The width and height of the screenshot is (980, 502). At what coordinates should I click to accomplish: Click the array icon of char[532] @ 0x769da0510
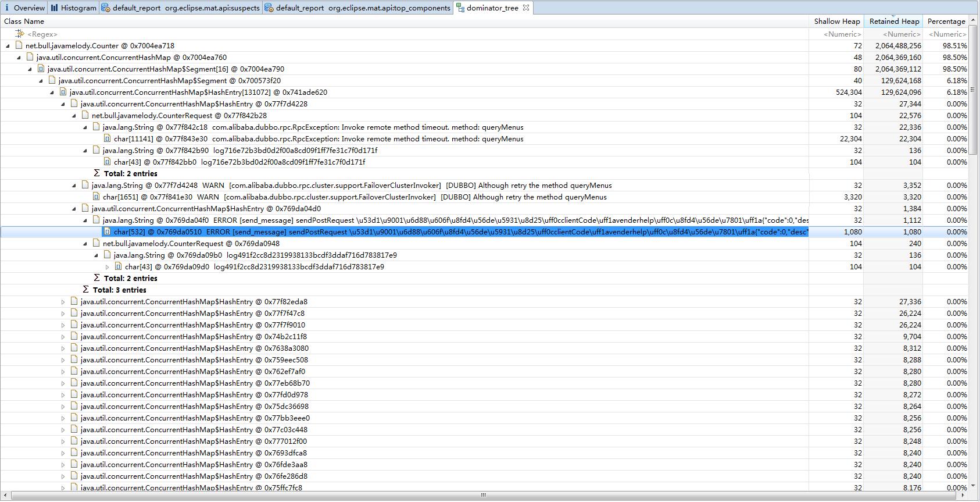click(x=108, y=232)
